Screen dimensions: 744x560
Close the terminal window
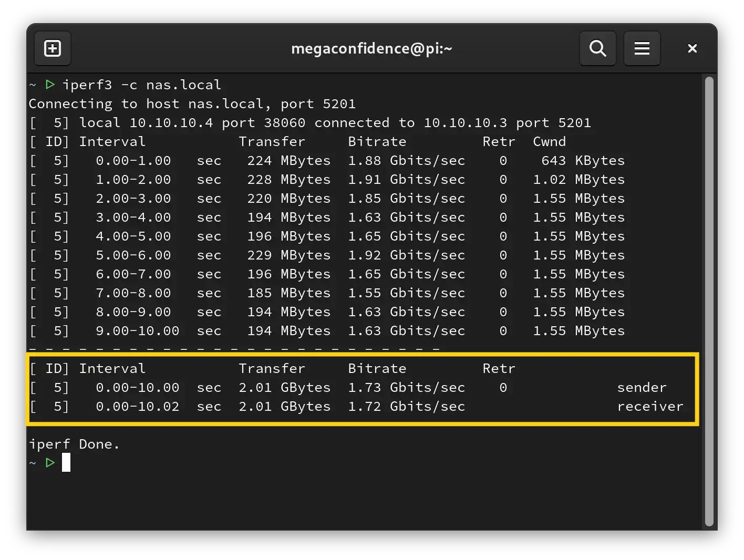[693, 48]
